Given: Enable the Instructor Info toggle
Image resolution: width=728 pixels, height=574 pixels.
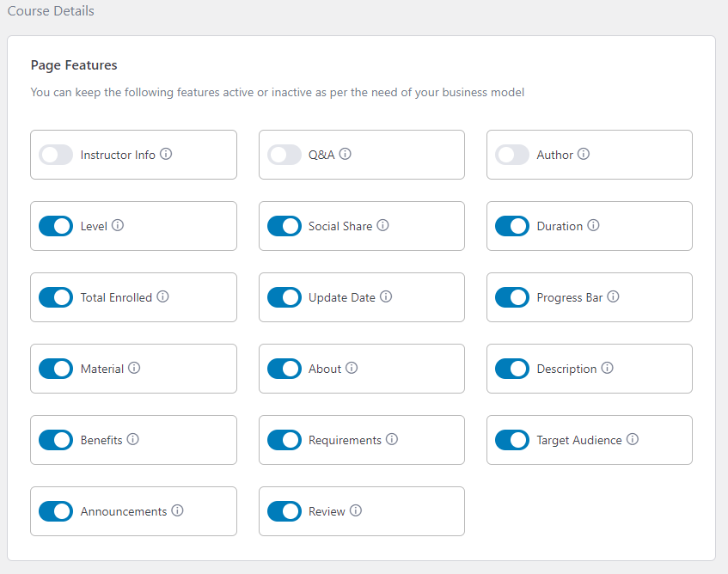Looking at the screenshot, I should pyautogui.click(x=56, y=155).
